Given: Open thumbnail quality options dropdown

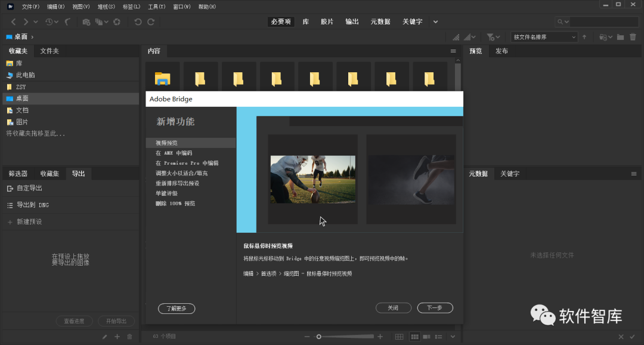Looking at the screenshot, I should (x=469, y=37).
